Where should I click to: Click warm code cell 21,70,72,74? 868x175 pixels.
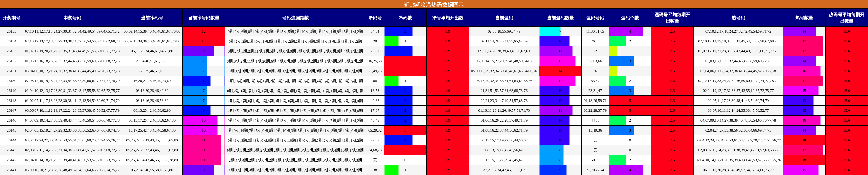595,170
